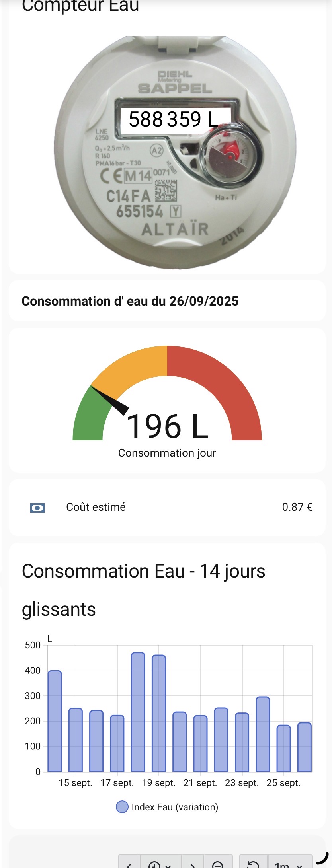Click the cash icon beside Coût estimé
The width and height of the screenshot is (332, 868).
click(37, 508)
